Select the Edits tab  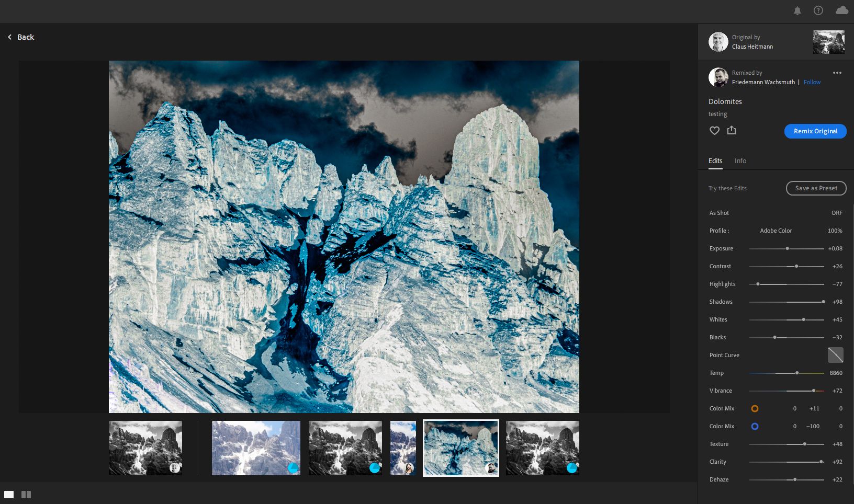(715, 161)
